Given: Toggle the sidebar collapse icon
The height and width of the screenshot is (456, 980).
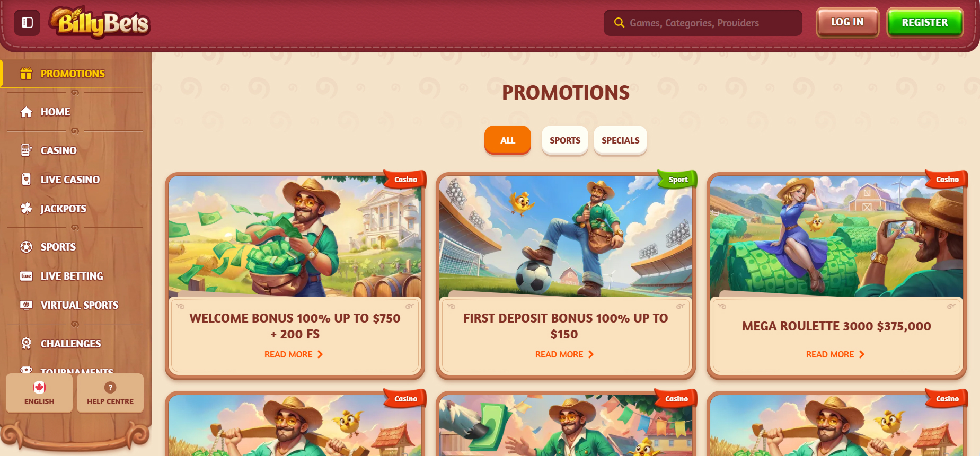Looking at the screenshot, I should 27,23.
